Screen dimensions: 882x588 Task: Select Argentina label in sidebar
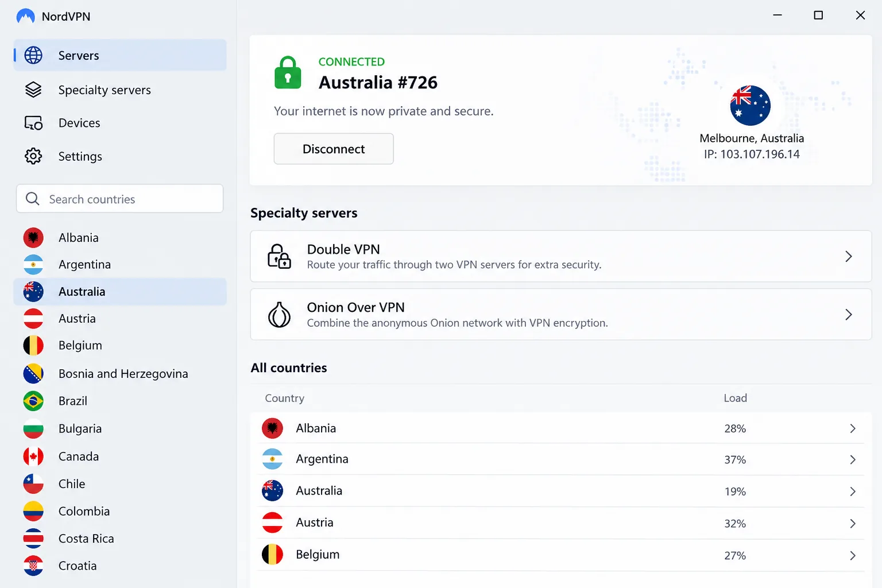point(84,265)
